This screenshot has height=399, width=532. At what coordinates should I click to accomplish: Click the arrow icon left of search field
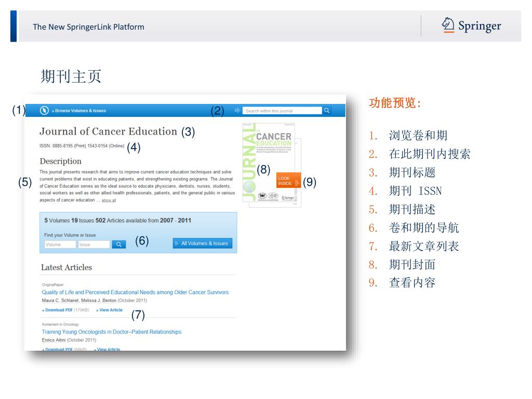point(237,111)
